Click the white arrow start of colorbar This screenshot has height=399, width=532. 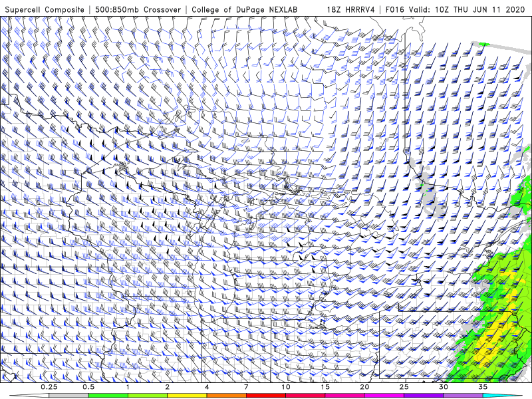(x=29, y=396)
